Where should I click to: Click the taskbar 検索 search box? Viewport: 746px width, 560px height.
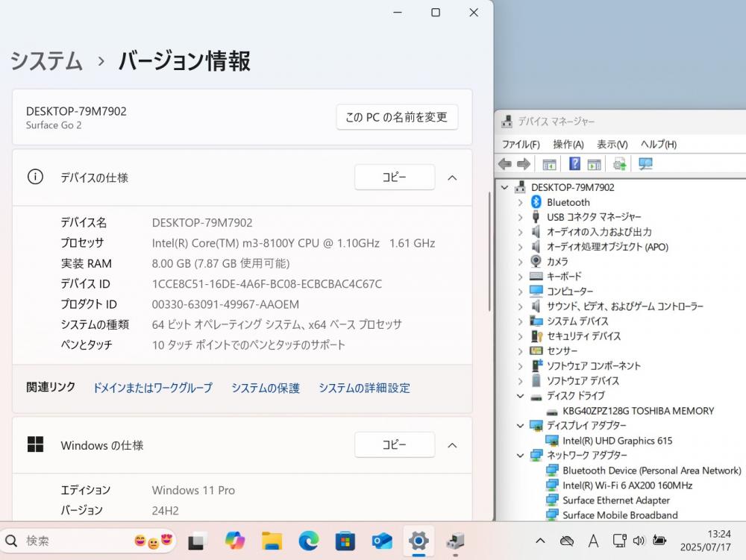click(x=89, y=541)
